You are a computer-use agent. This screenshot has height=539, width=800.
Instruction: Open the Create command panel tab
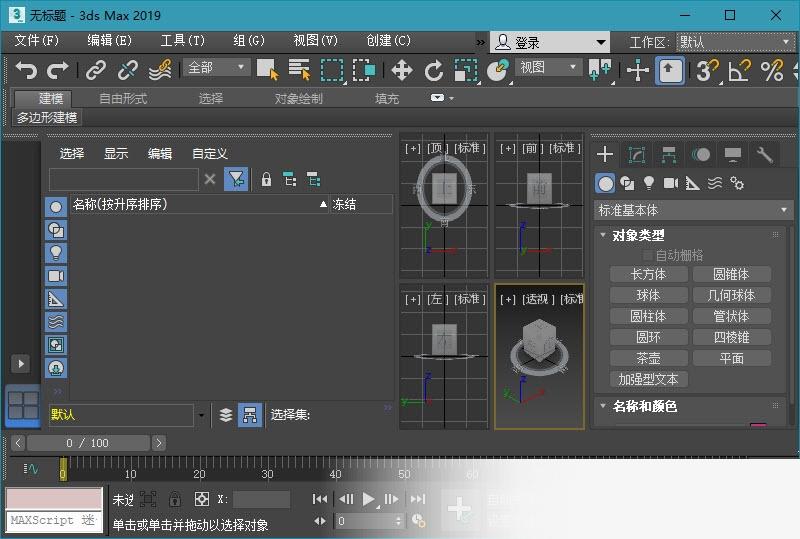coord(605,154)
